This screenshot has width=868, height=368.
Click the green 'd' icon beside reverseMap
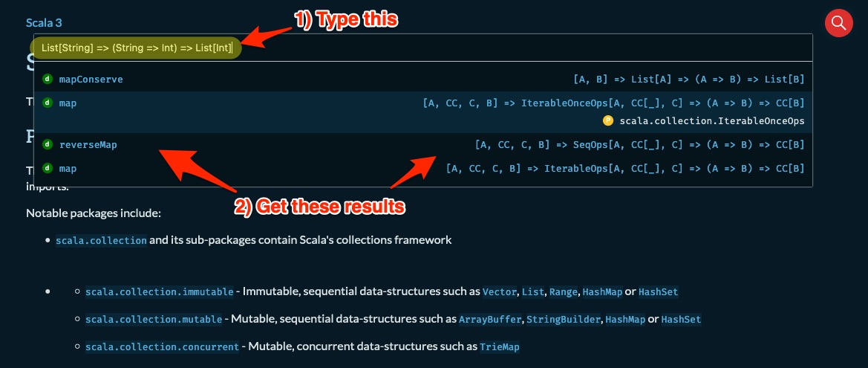(x=48, y=145)
